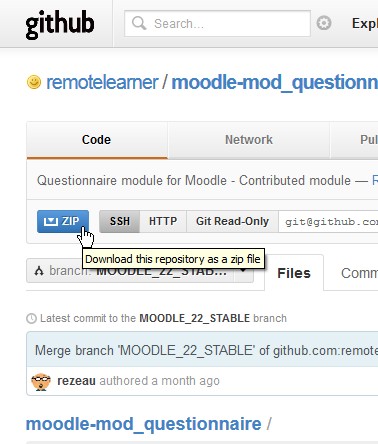
Task: Open the moodle-mod_questionnaire title link
Action: 275,82
